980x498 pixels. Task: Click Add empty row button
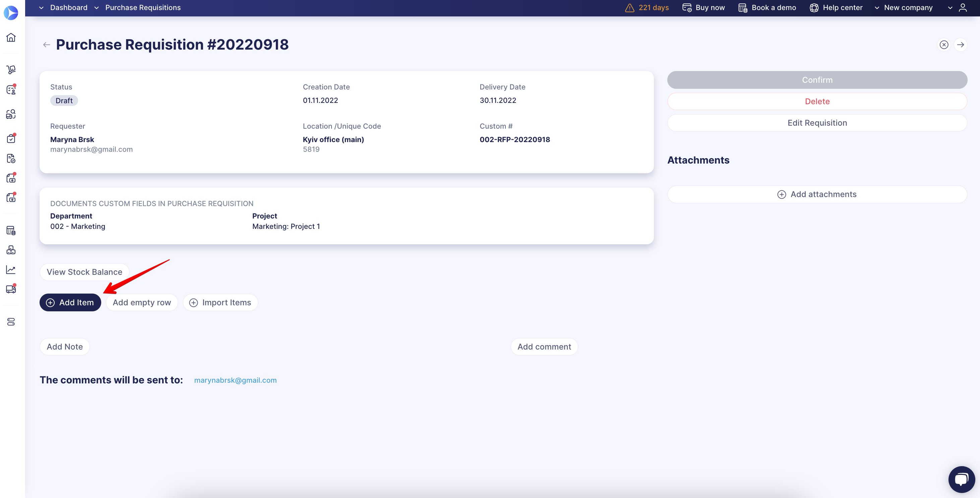pyautogui.click(x=142, y=303)
